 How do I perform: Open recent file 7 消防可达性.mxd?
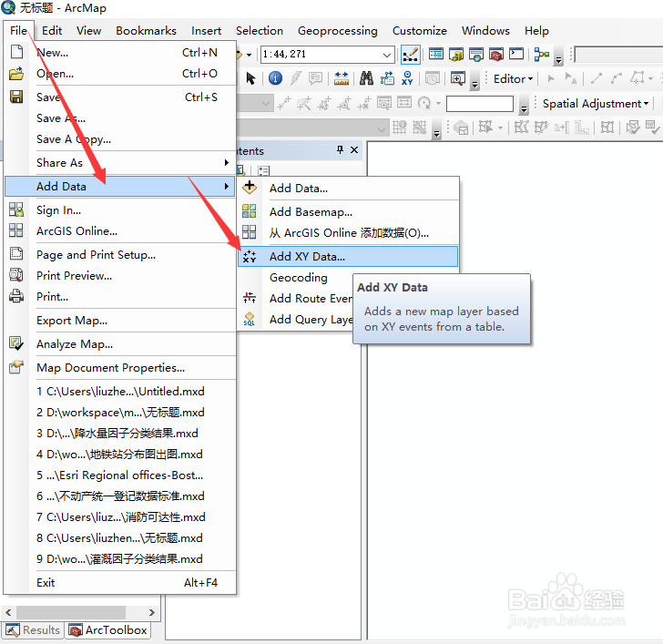point(120,516)
